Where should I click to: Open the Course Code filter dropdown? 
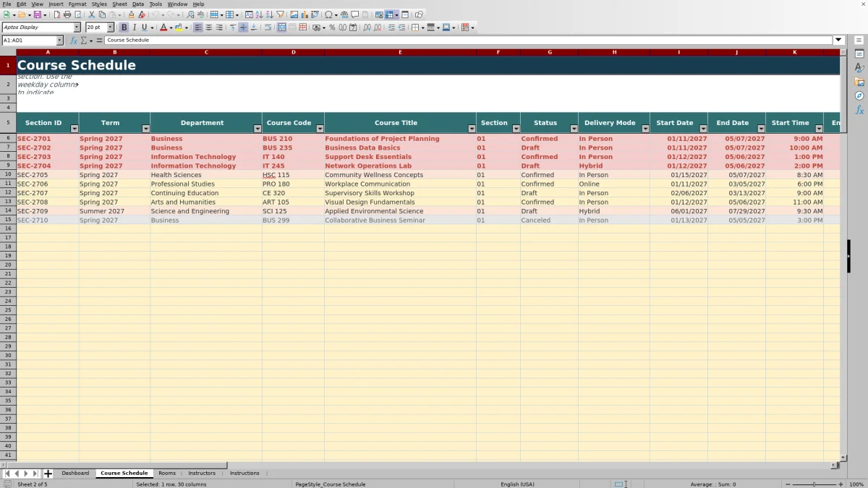320,129
